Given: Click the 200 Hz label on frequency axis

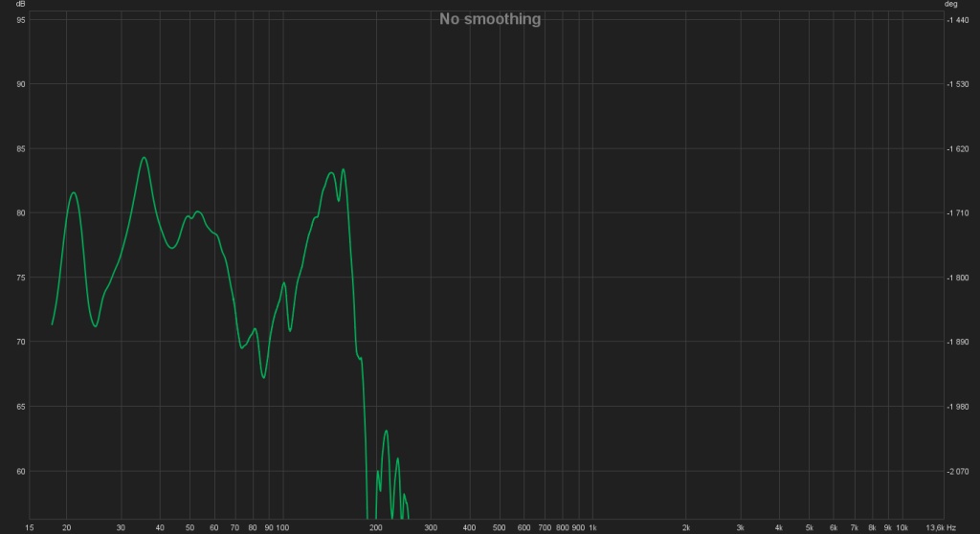Looking at the screenshot, I should point(375,527).
